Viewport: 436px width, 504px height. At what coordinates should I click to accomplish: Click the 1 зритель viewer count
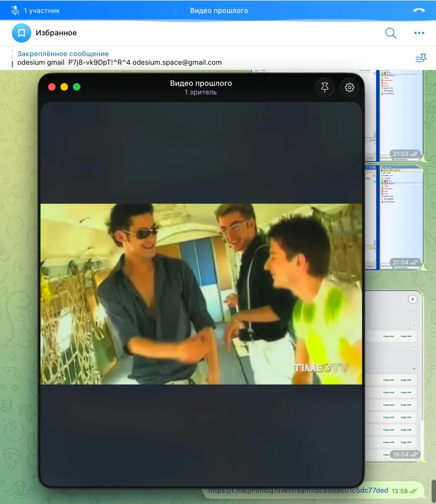[x=200, y=92]
